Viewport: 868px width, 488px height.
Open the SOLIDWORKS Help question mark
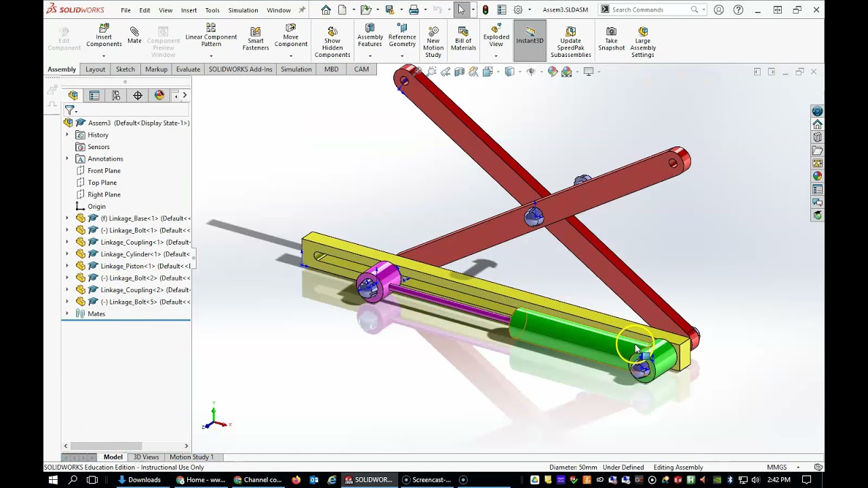738,9
